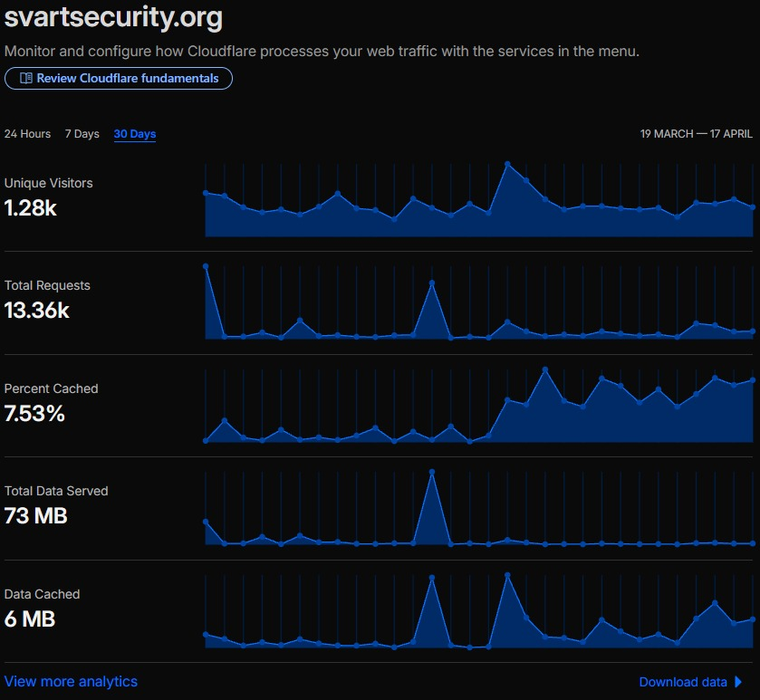Click the final rising point on Percent Cached chart
Viewport: 760px width, 700px height.
pyautogui.click(x=753, y=379)
